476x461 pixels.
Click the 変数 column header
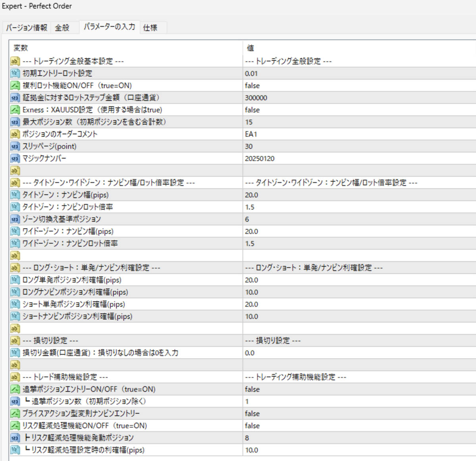[x=119, y=48]
